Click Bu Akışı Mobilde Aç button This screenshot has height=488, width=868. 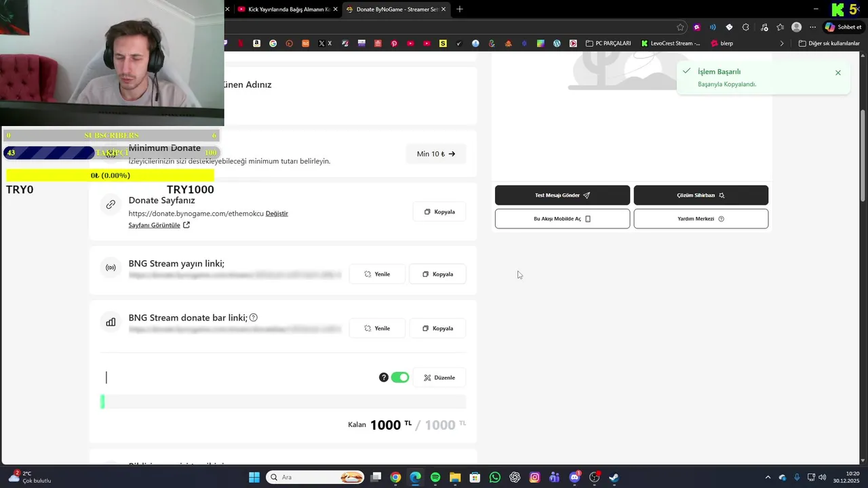coord(562,219)
